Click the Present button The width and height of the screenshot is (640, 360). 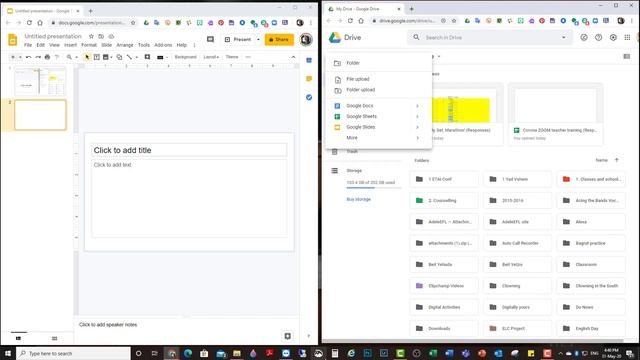pos(238,40)
